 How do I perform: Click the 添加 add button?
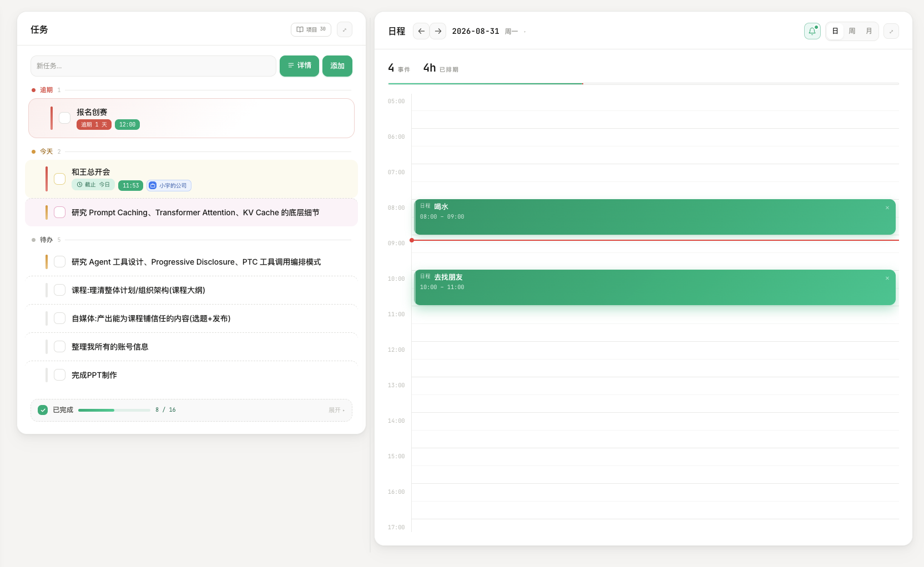tap(337, 66)
